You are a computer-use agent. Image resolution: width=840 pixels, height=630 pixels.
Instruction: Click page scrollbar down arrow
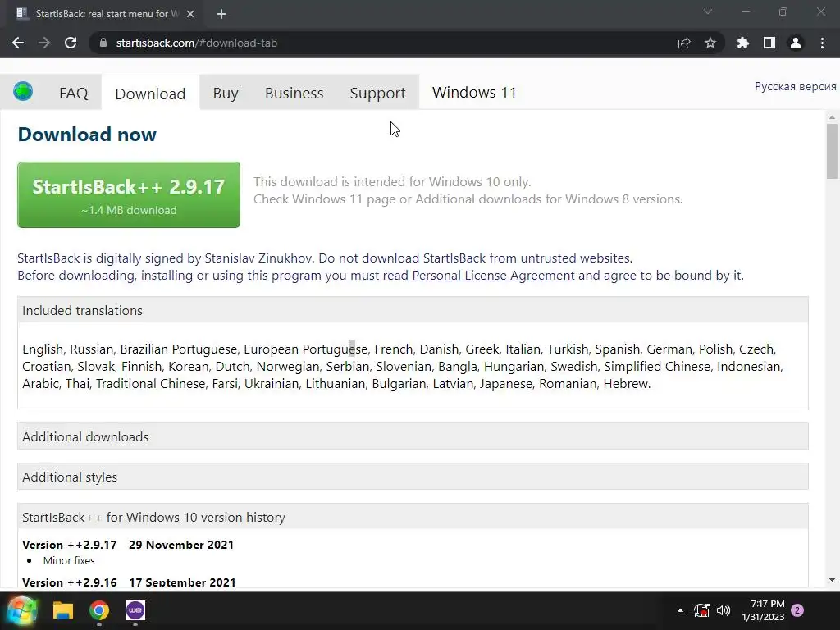(x=832, y=580)
